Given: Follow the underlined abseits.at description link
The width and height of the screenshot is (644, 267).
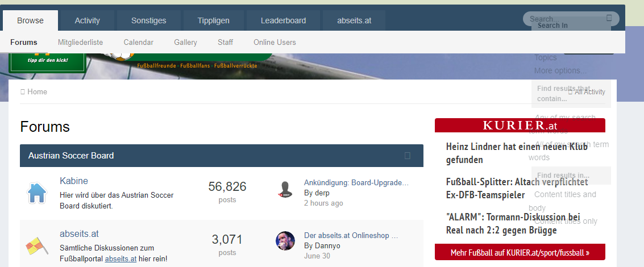Looking at the screenshot, I should 121,259.
